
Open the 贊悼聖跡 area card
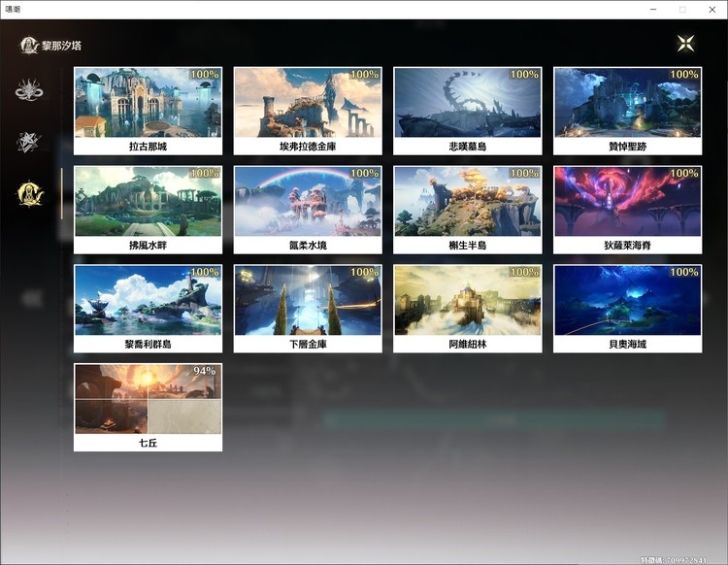627,111
